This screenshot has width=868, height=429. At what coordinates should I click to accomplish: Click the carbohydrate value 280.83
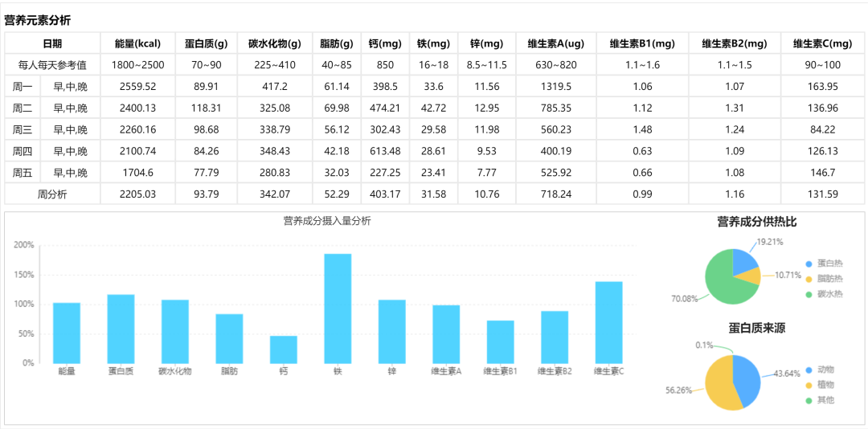tap(275, 174)
